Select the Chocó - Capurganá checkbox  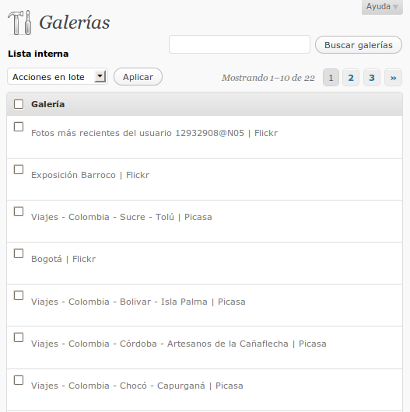pos(19,380)
